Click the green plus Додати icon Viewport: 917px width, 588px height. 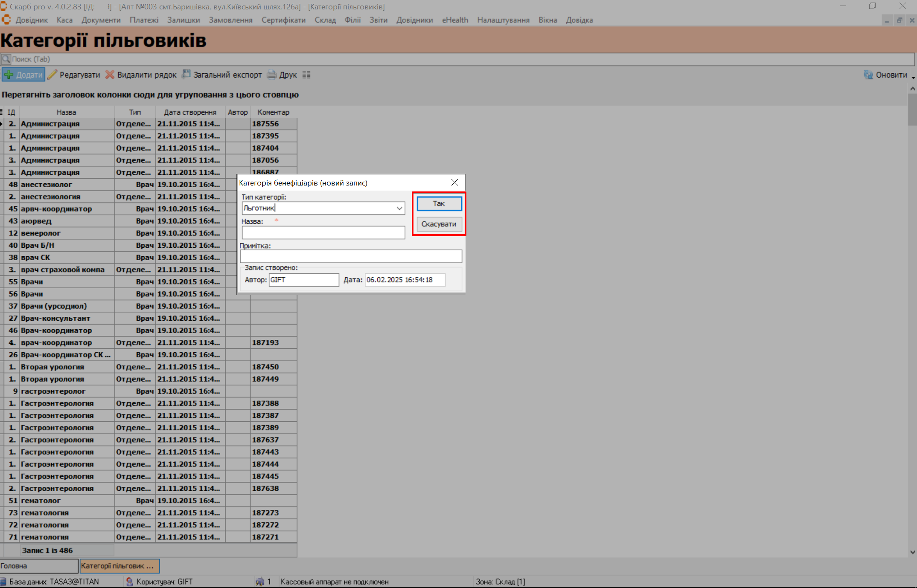(x=9, y=75)
